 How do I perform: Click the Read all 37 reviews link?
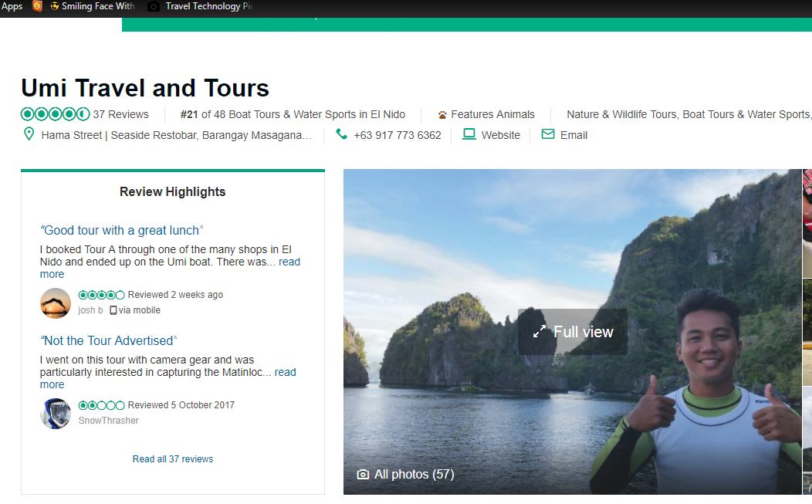tap(173, 459)
